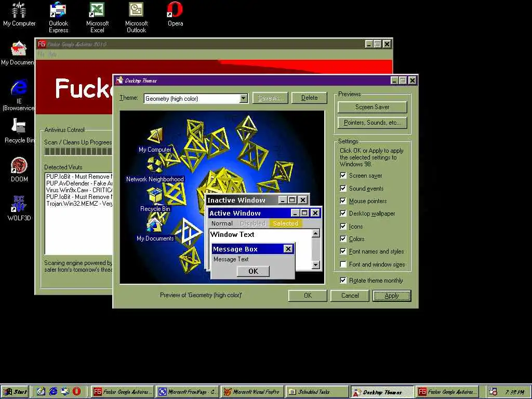Screen dimensions: 532x399
Task: Click the Recycle Bin icon in theme preview
Action: tap(155, 199)
